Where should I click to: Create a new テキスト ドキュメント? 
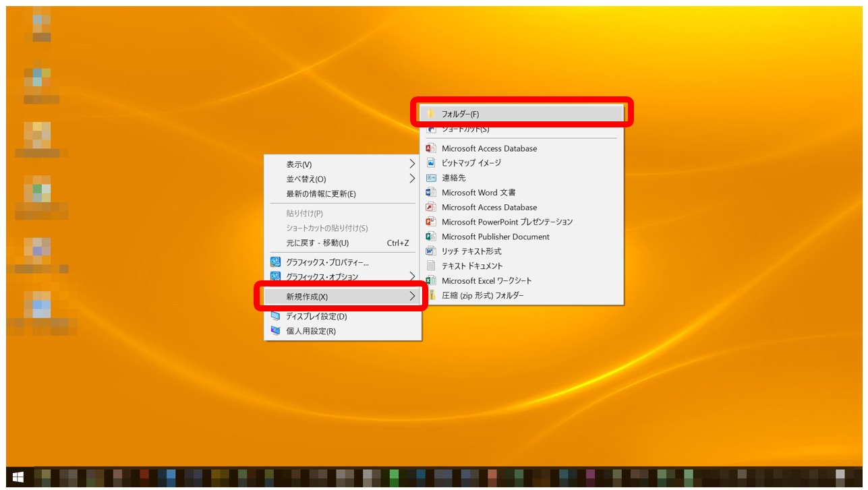[471, 266]
